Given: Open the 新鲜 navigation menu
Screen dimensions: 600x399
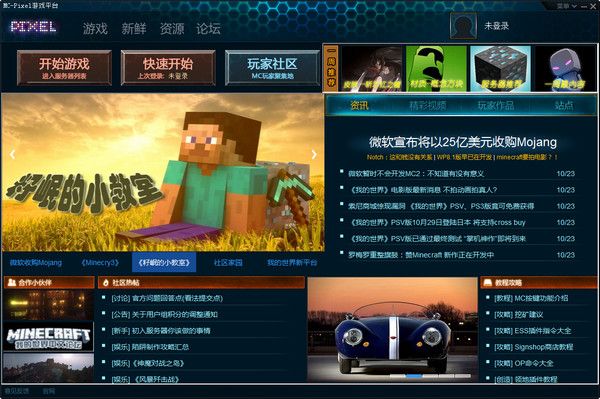Looking at the screenshot, I should click(x=134, y=29).
